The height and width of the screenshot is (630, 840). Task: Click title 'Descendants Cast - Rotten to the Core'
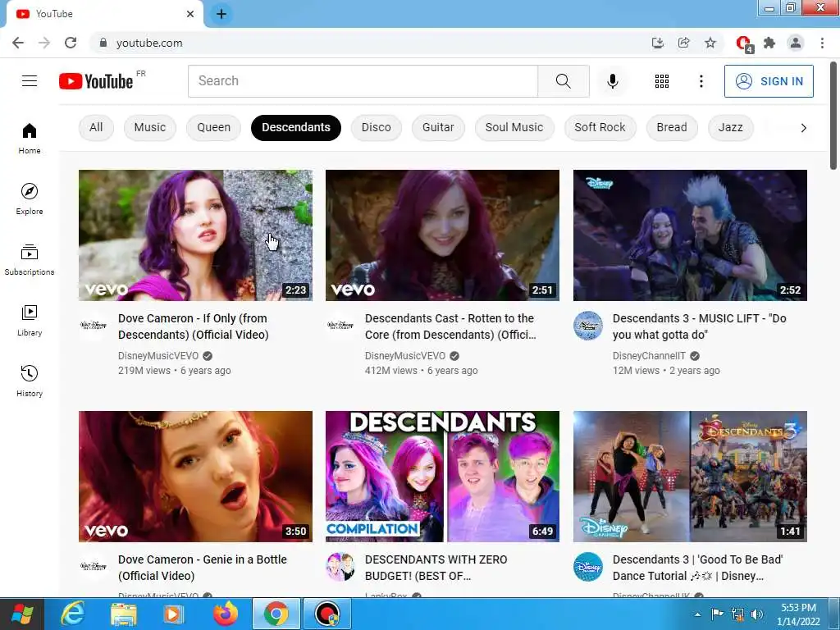click(x=450, y=326)
